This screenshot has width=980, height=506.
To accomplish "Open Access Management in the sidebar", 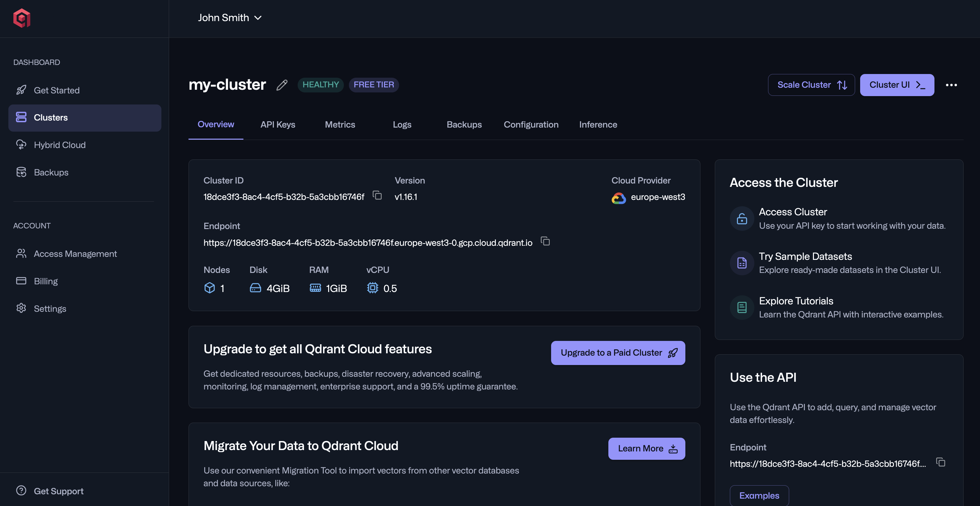I will 75,254.
